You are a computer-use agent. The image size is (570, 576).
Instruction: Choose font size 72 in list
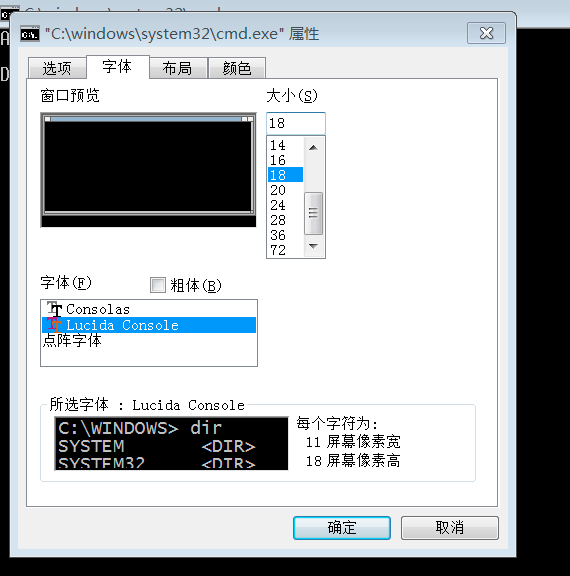click(285, 250)
